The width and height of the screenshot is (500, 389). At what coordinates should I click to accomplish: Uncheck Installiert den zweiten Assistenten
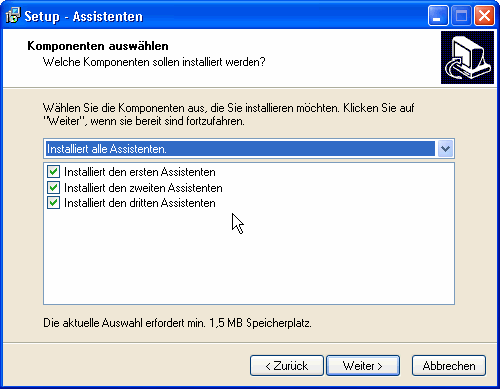[53, 188]
